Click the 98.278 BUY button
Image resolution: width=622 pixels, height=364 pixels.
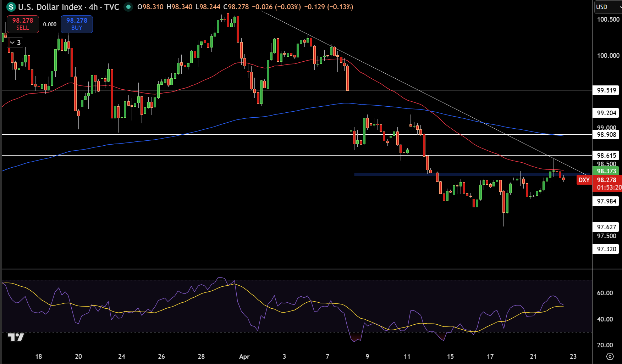click(77, 24)
